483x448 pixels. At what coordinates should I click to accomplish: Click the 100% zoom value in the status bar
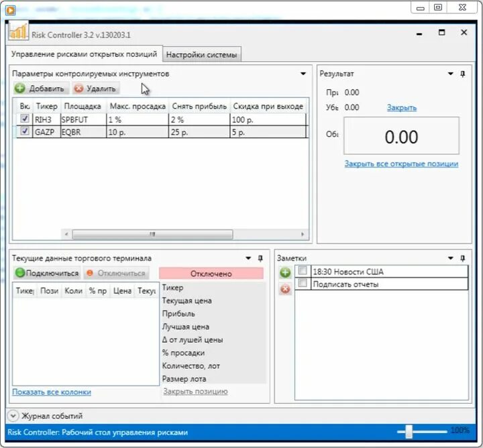(460, 430)
